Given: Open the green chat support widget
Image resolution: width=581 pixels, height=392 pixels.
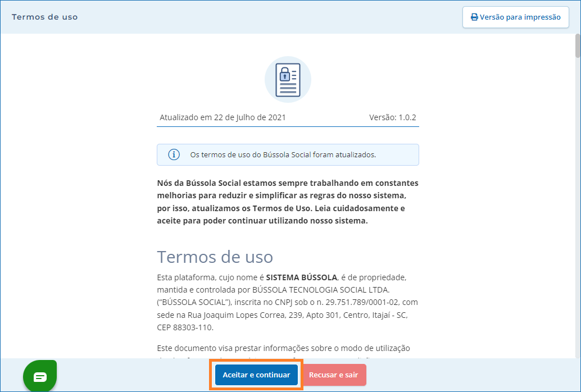Looking at the screenshot, I should 40,376.
